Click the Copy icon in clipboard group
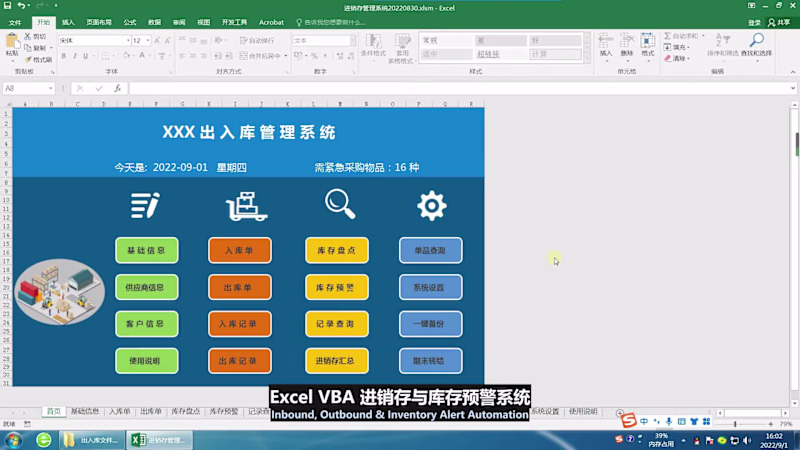 (28, 47)
